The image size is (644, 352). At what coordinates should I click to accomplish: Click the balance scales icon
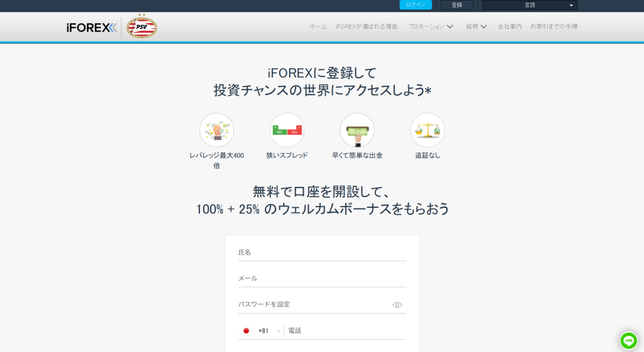[428, 130]
